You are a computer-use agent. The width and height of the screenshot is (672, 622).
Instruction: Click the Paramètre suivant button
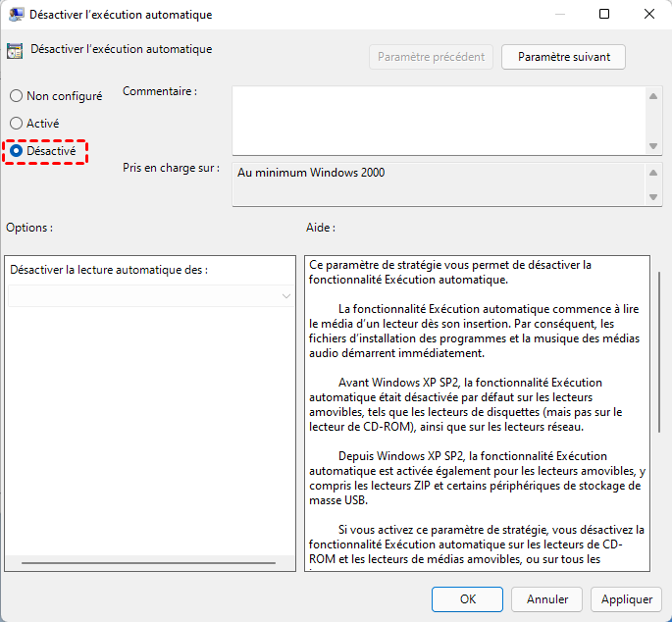(x=563, y=57)
